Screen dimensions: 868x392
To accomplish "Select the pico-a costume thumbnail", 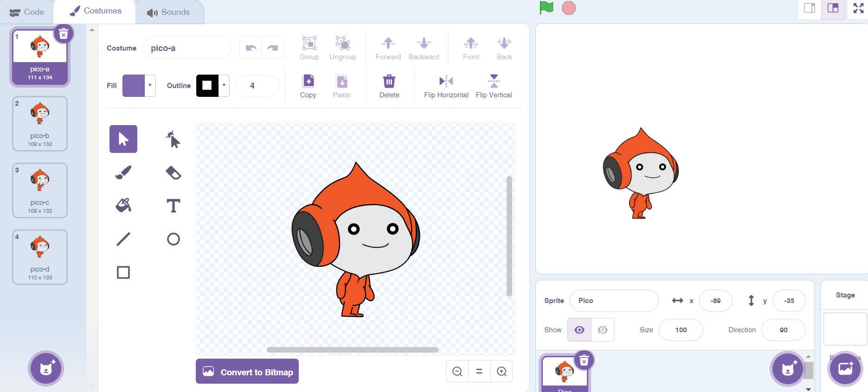I will click(40, 57).
